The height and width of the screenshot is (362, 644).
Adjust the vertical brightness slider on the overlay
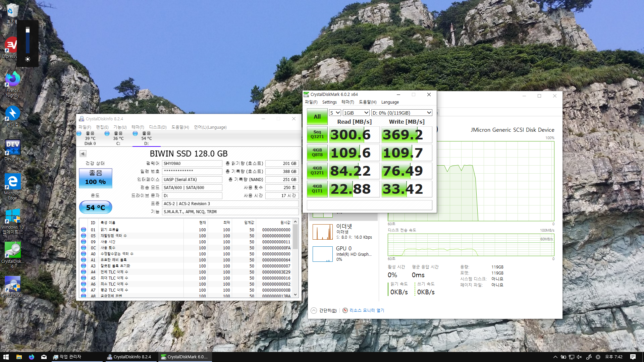coord(28,40)
